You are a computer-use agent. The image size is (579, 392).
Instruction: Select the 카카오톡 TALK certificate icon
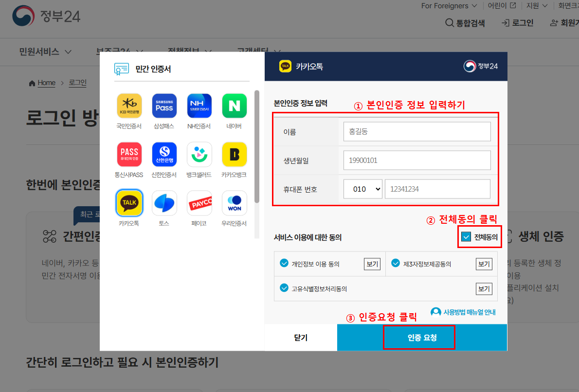click(x=129, y=203)
